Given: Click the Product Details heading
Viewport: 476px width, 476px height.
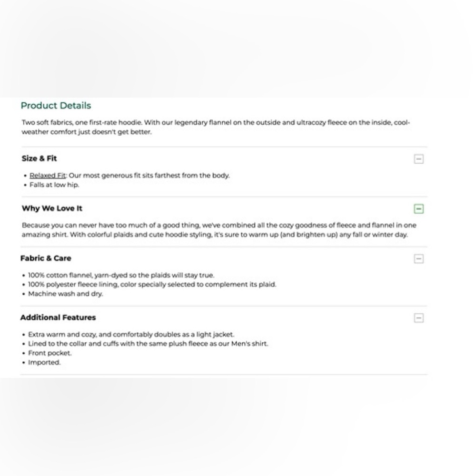Looking at the screenshot, I should pos(56,106).
